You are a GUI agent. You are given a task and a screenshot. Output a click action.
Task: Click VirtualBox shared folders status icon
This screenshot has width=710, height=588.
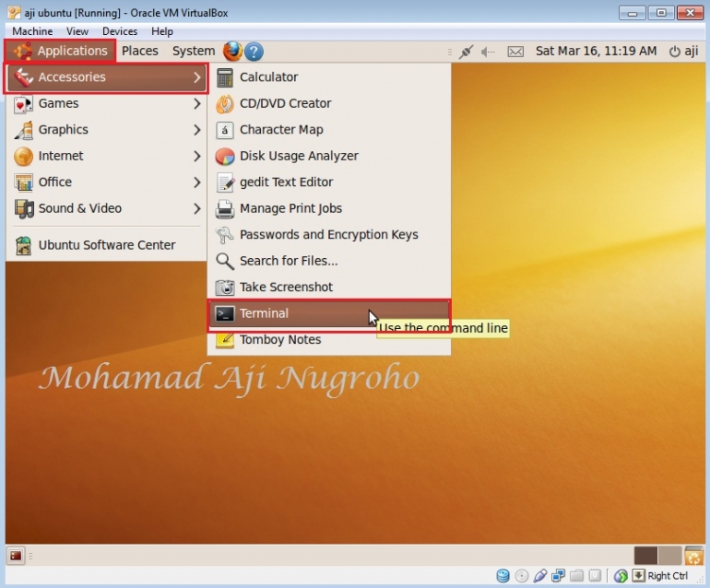coord(576,576)
